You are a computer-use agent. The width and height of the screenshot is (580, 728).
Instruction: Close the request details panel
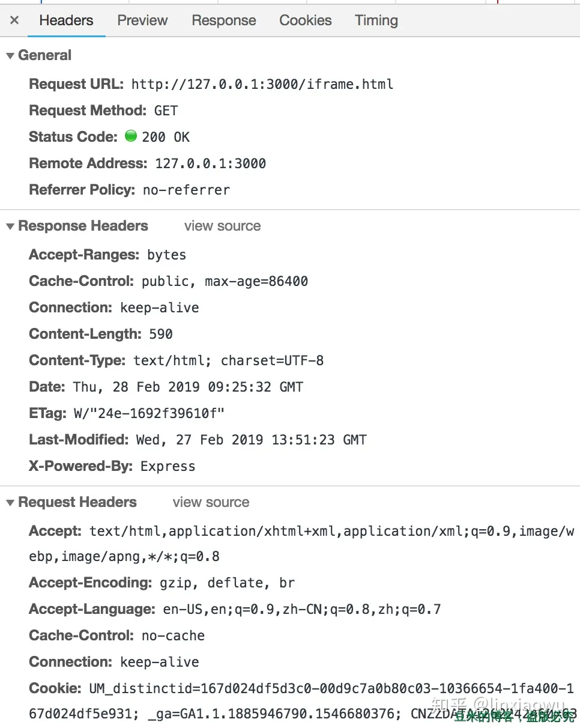(x=14, y=20)
